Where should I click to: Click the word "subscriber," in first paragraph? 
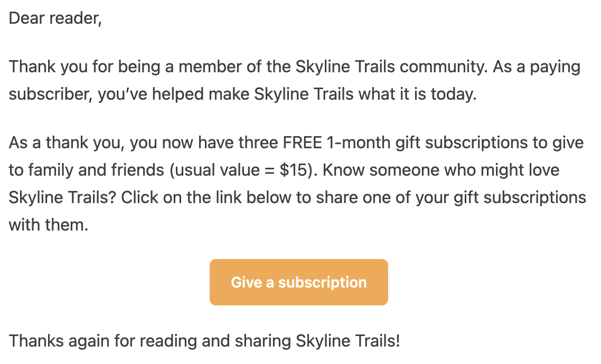tap(51, 94)
